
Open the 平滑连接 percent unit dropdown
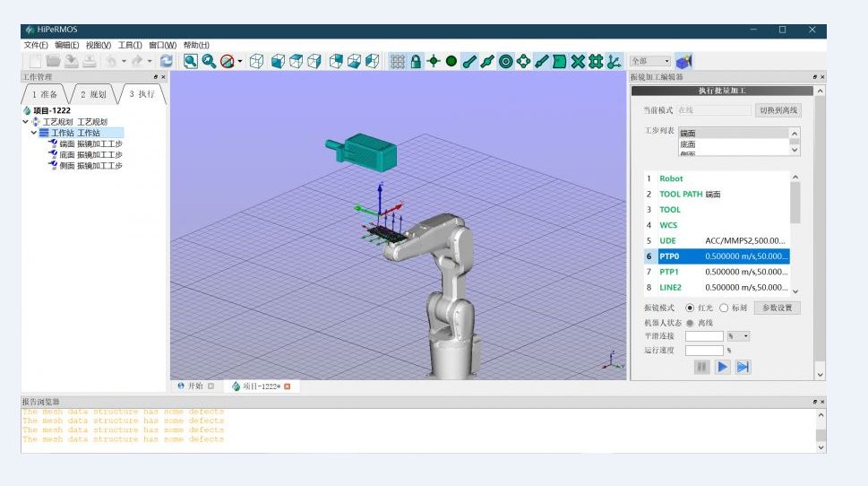738,336
